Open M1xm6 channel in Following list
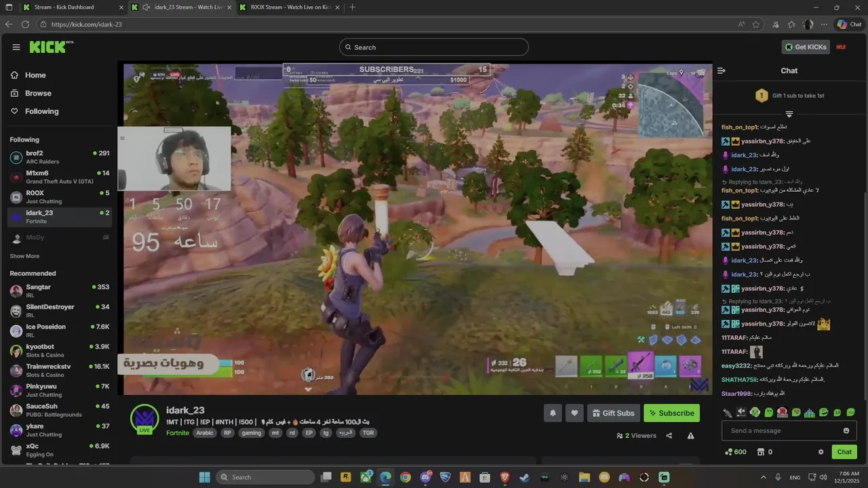 tap(60, 177)
